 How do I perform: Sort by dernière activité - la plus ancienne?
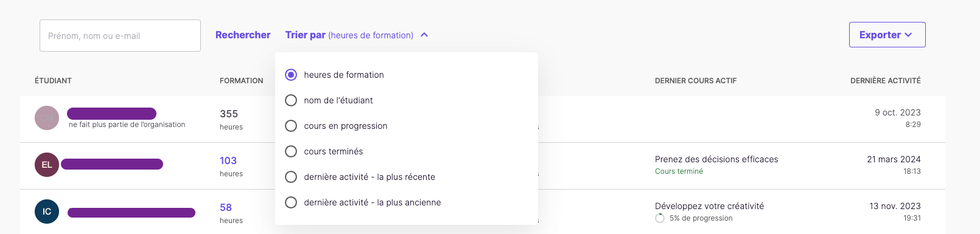click(x=291, y=202)
